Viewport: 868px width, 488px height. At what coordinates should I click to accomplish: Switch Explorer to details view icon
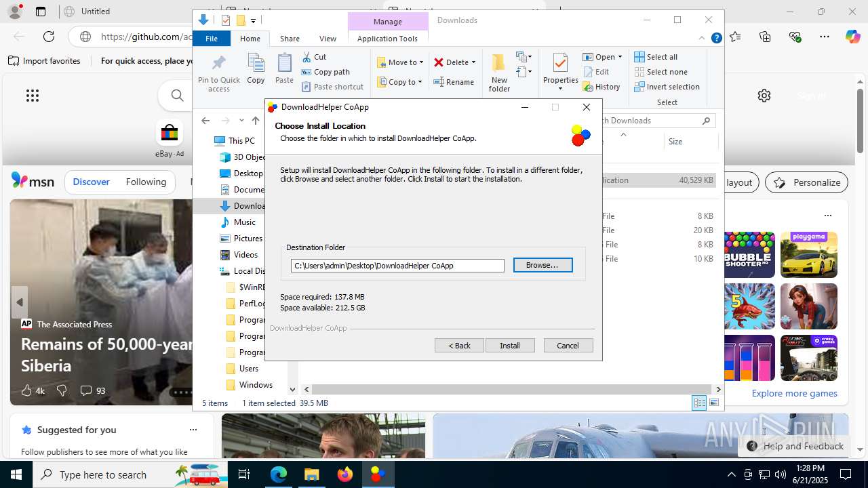(699, 403)
